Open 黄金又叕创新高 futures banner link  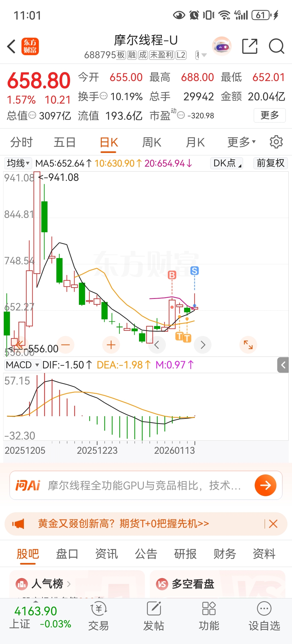(x=123, y=524)
